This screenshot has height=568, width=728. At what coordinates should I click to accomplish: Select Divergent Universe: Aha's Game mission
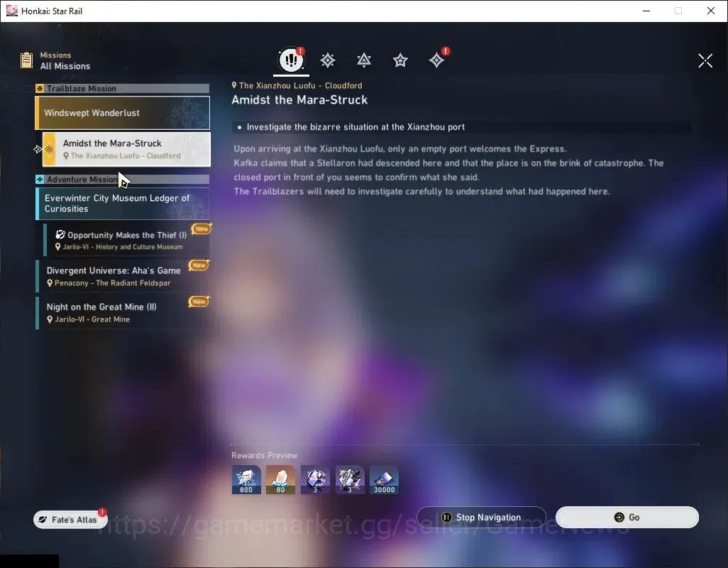123,276
